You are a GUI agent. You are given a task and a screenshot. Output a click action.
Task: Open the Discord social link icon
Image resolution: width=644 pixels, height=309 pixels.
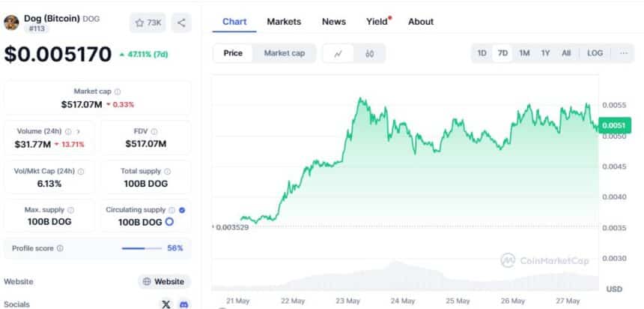tap(183, 304)
